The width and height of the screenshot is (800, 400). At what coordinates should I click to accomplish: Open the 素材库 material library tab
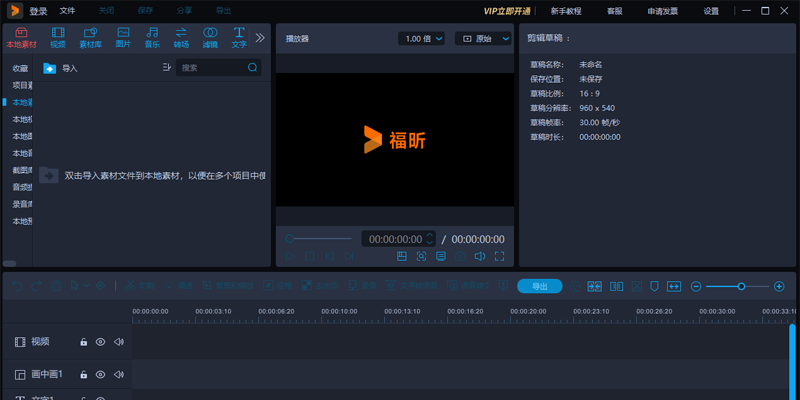(x=90, y=38)
